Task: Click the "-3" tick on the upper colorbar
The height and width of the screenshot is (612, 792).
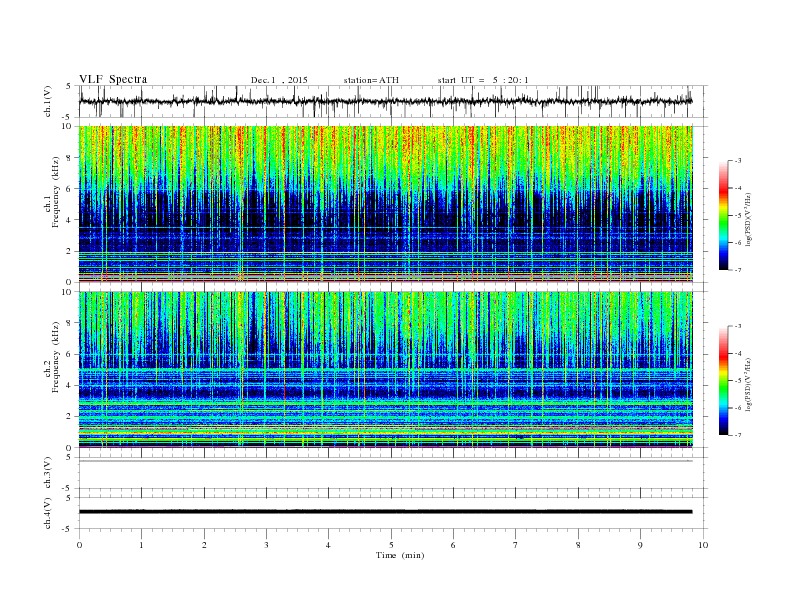Action: pos(737,161)
